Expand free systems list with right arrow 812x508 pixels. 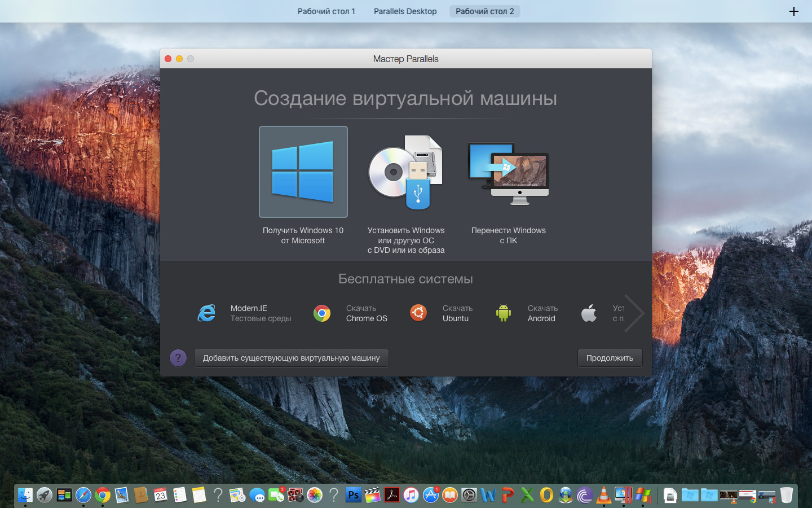point(635,313)
